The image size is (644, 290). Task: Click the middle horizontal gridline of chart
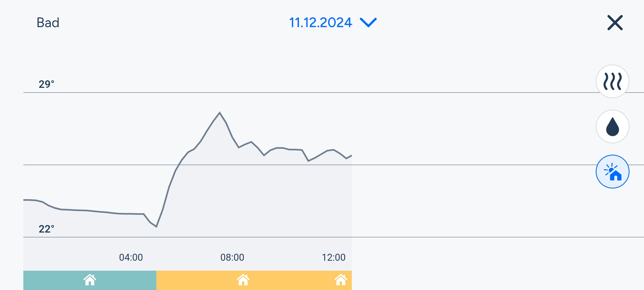point(456,165)
